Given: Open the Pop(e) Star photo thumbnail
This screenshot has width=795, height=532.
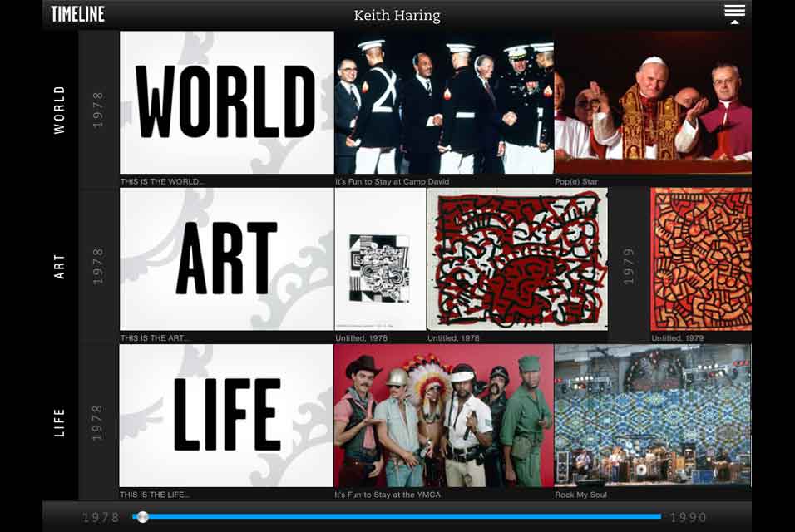Looking at the screenshot, I should click(653, 102).
